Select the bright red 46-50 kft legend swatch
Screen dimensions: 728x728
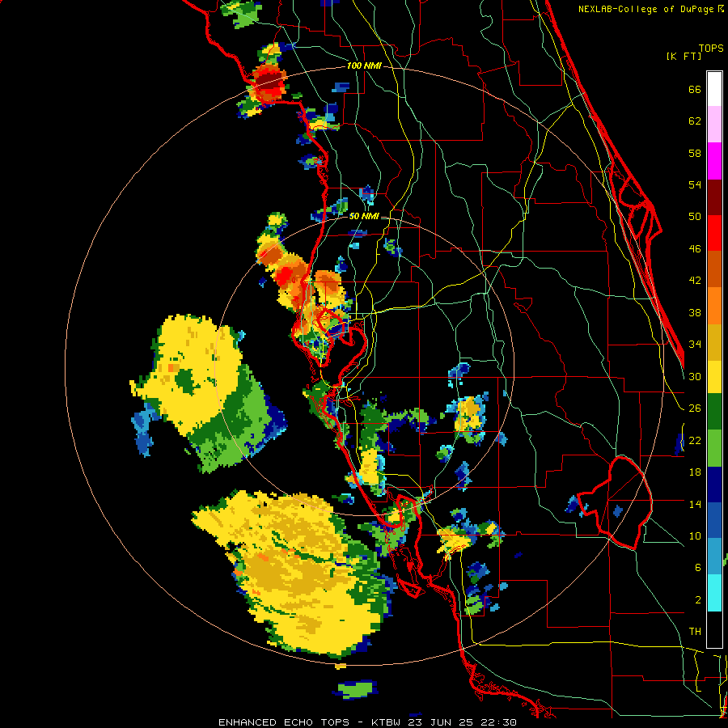pyautogui.click(x=714, y=233)
